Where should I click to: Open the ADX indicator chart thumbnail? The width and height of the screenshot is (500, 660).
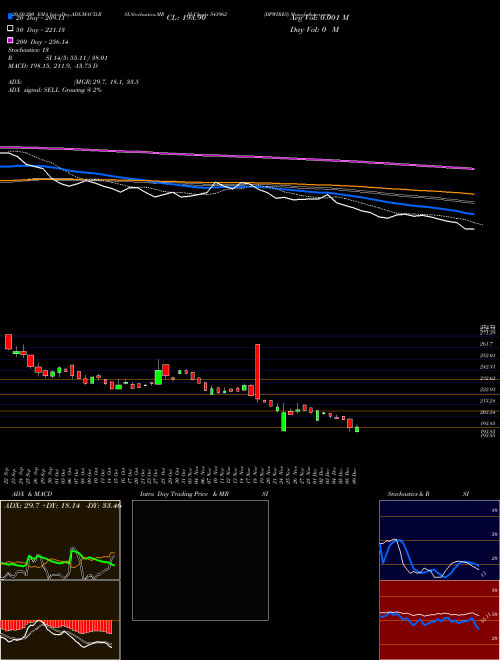(60, 540)
